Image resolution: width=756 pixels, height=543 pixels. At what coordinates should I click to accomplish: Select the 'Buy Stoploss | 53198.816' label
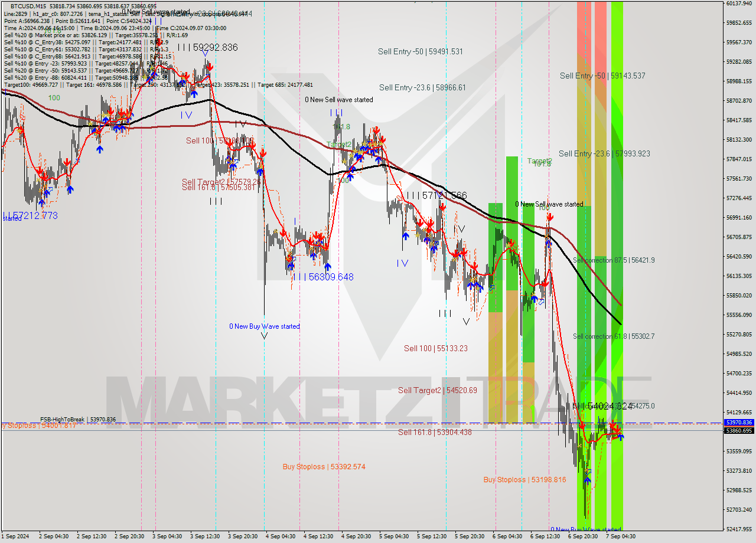tap(524, 480)
